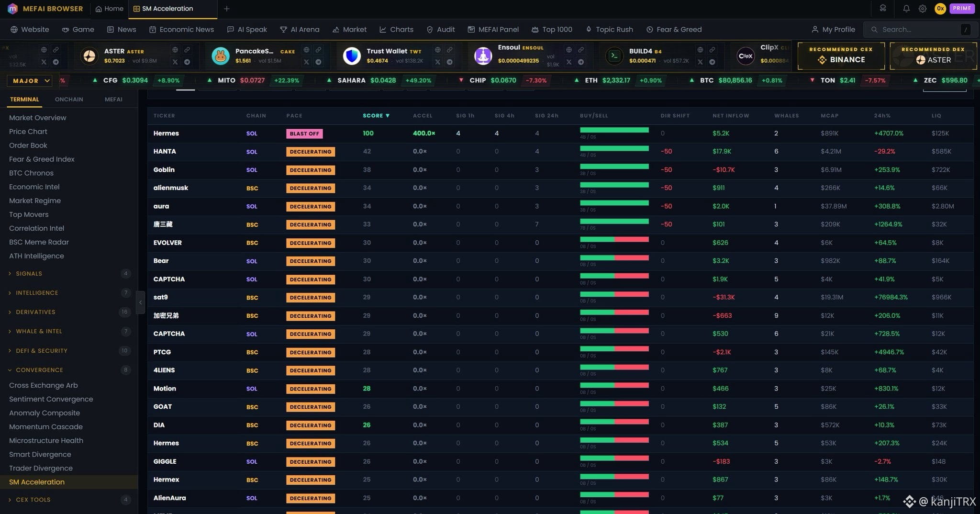Open new tab with plus icon
The width and height of the screenshot is (980, 514).
pos(227,9)
